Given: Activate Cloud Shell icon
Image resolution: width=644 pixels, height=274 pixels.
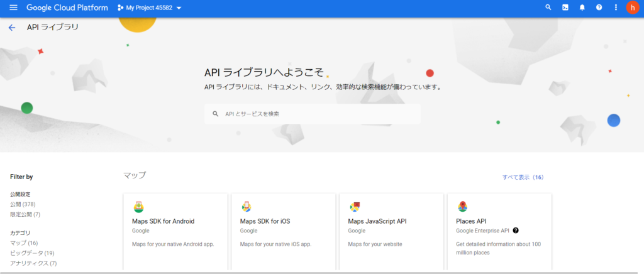Looking at the screenshot, I should (565, 8).
